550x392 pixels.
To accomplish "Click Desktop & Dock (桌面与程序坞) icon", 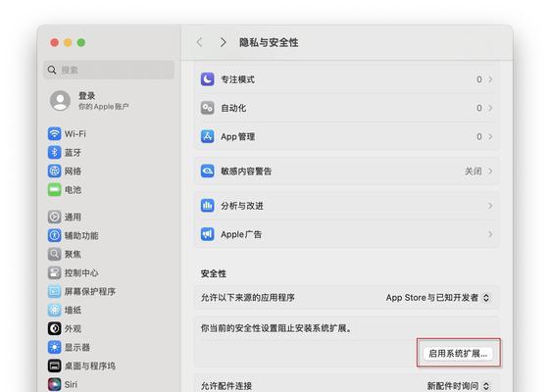I will point(54,367).
